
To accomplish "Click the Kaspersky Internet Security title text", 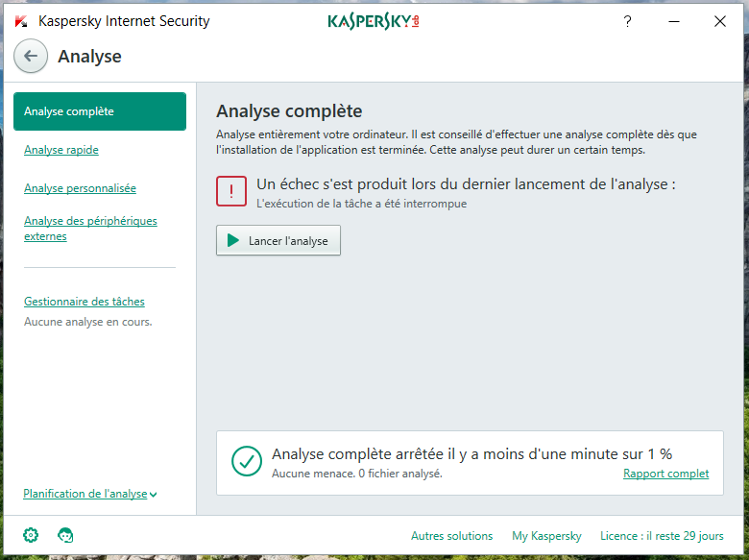I will (124, 21).
